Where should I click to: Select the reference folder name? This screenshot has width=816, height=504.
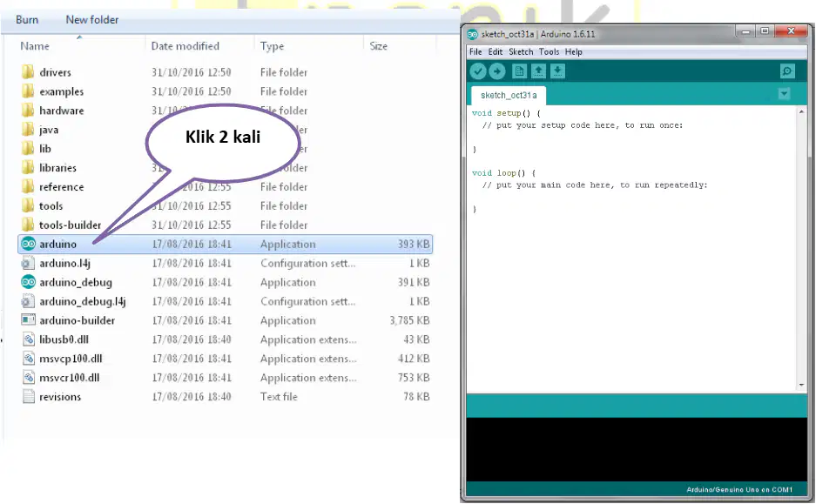pyautogui.click(x=62, y=187)
